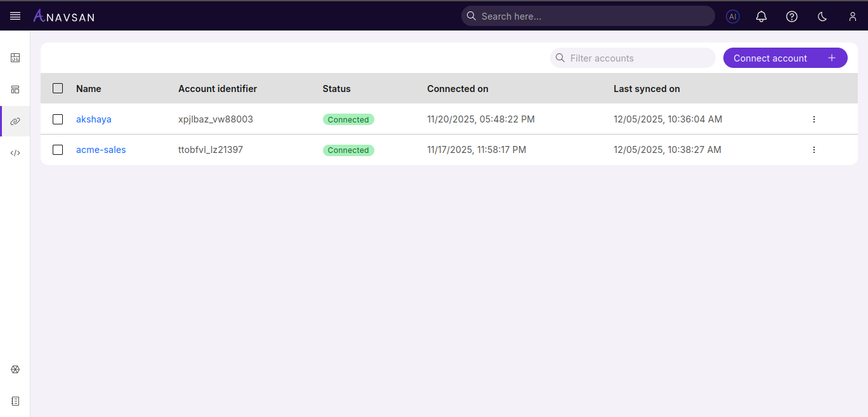Open the user profile icon

[853, 17]
